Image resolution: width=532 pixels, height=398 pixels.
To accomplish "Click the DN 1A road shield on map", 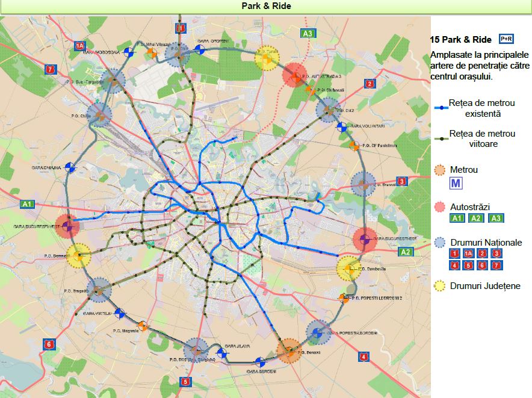I will (80, 46).
